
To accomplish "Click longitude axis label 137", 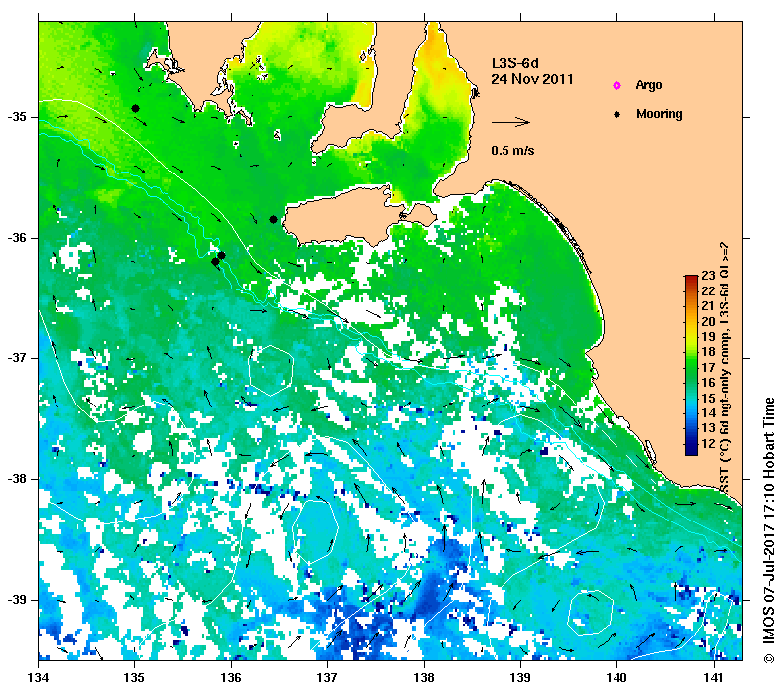I will 327,678.
